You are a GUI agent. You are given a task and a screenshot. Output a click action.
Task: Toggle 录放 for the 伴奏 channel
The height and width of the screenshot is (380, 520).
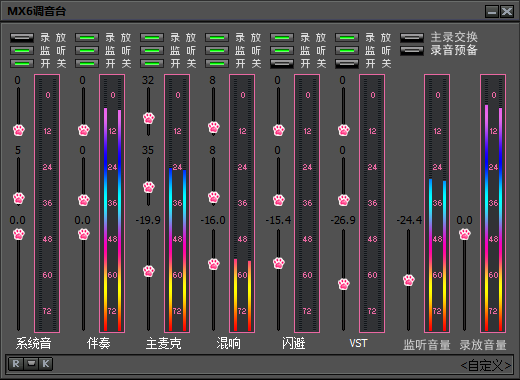point(87,38)
